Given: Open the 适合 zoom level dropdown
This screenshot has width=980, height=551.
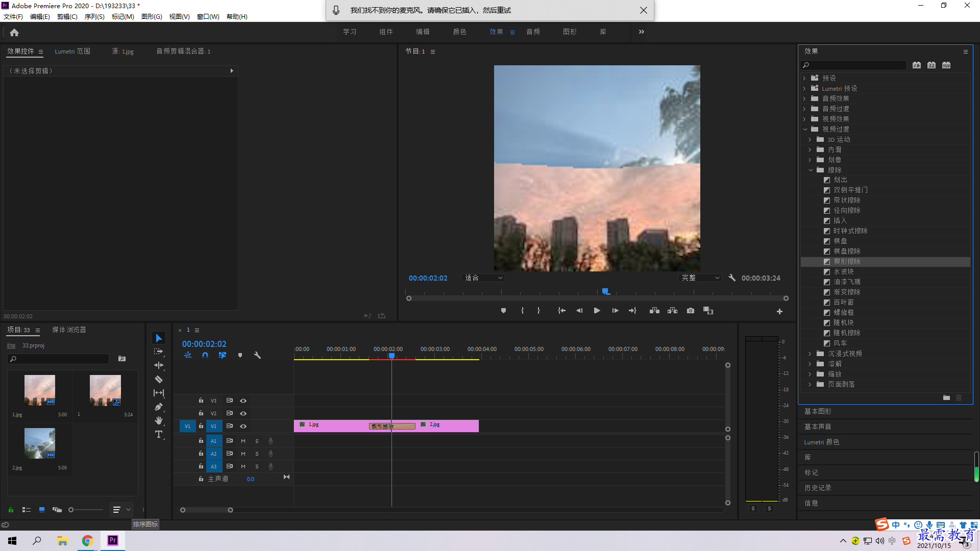Looking at the screenshot, I should click(x=483, y=278).
